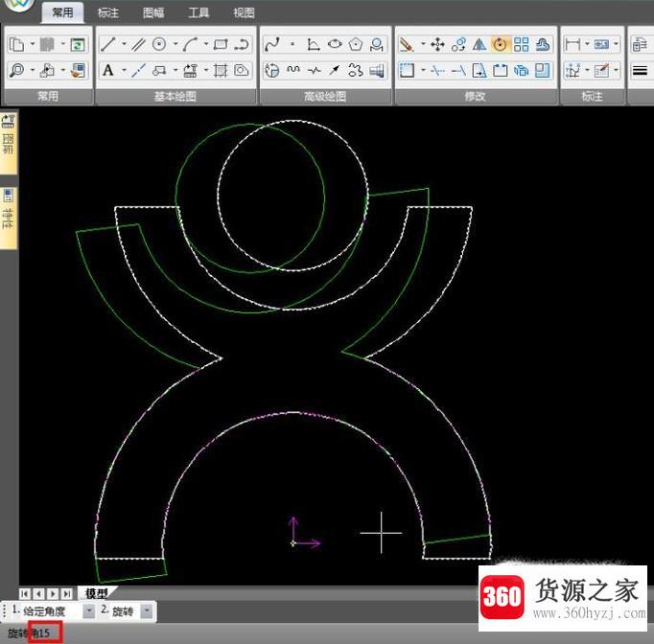Screen dimensions: 654x644
Task: Click the 基本绘图 panel label
Action: tap(175, 97)
